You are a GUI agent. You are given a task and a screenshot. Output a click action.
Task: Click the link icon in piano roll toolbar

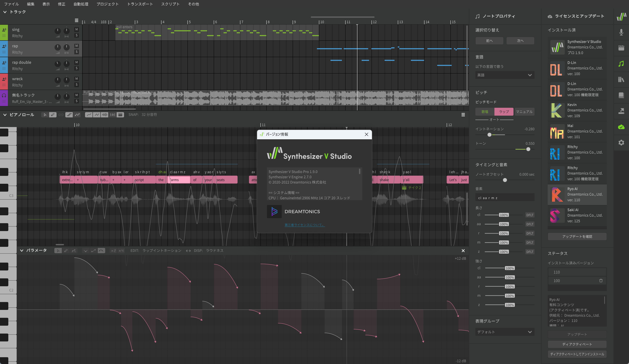point(61,115)
